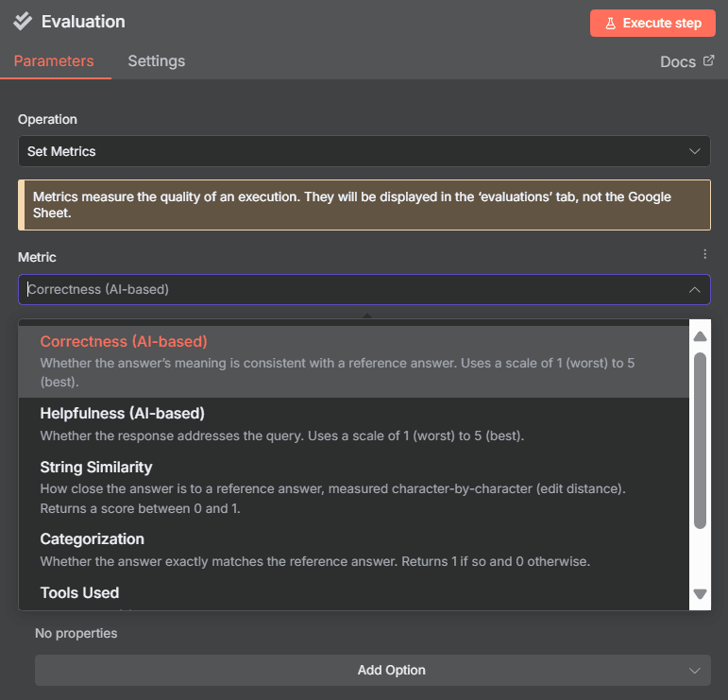Select the String Similarity metric option
Image resolution: width=728 pixels, height=700 pixels.
pos(353,487)
